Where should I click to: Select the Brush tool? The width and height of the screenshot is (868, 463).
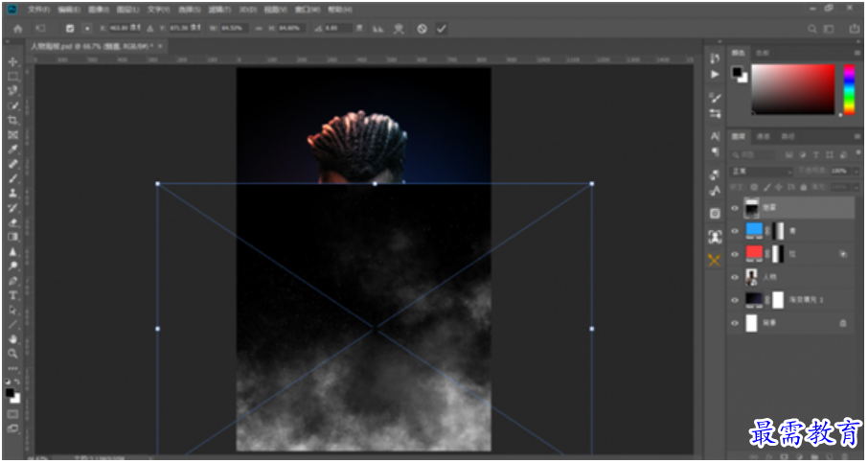(12, 178)
